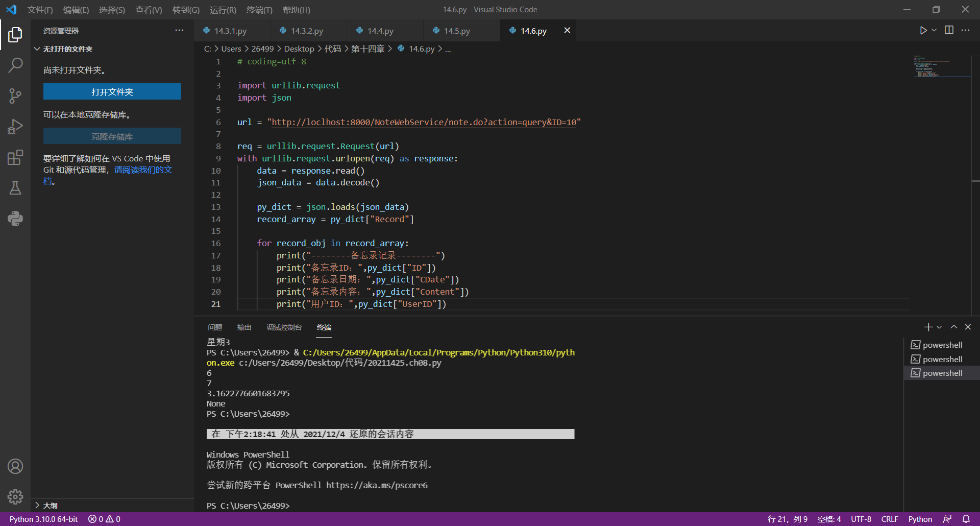980x526 pixels.
Task: Open the Extensions view
Action: 15,157
